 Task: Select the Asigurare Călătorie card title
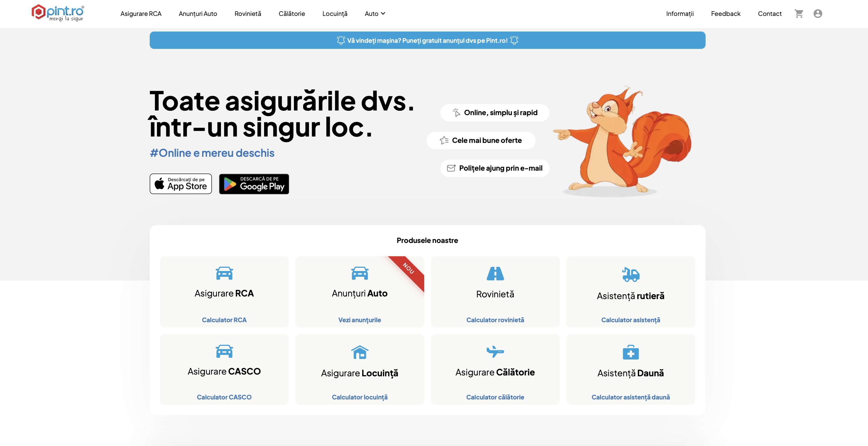click(x=495, y=372)
